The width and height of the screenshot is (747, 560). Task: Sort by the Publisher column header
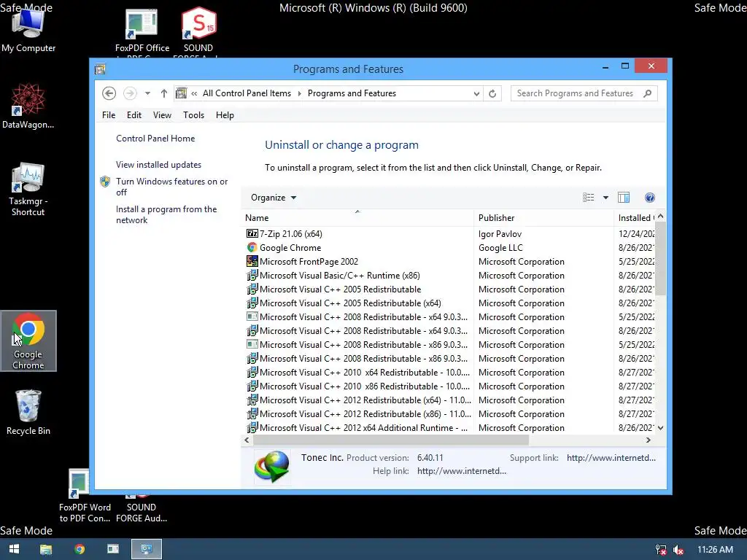[x=543, y=217]
